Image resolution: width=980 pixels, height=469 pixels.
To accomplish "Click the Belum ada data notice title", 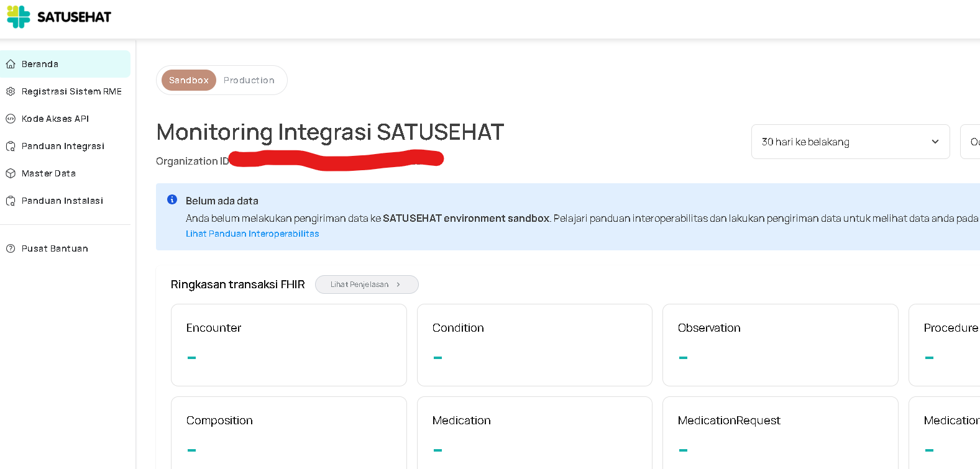I will click(222, 201).
